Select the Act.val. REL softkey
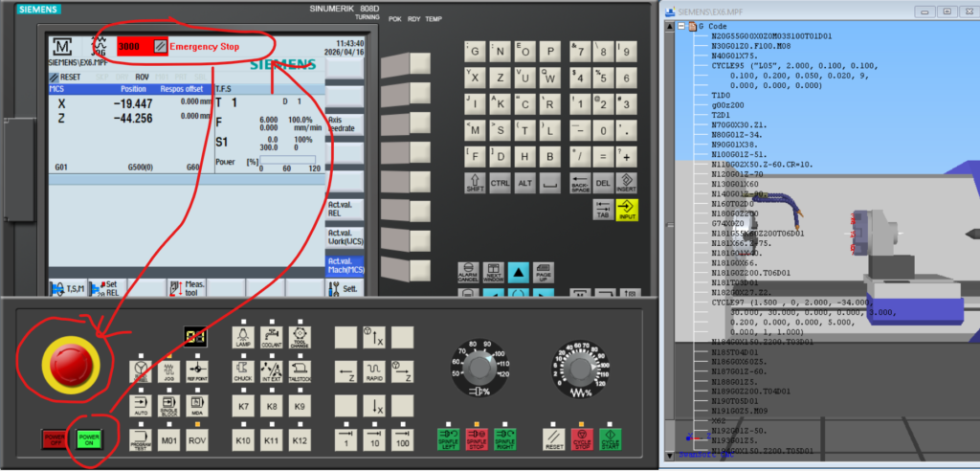 pyautogui.click(x=344, y=209)
